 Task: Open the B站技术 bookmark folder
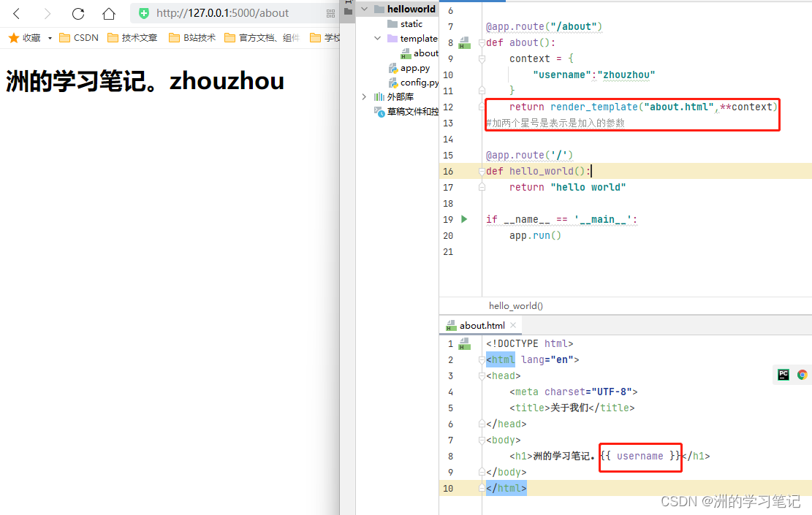(x=191, y=38)
